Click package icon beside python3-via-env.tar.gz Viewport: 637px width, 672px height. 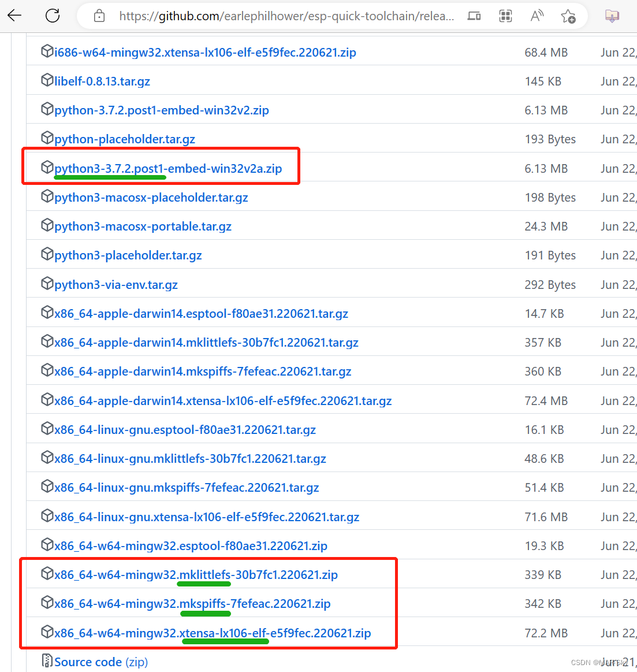[x=47, y=284]
